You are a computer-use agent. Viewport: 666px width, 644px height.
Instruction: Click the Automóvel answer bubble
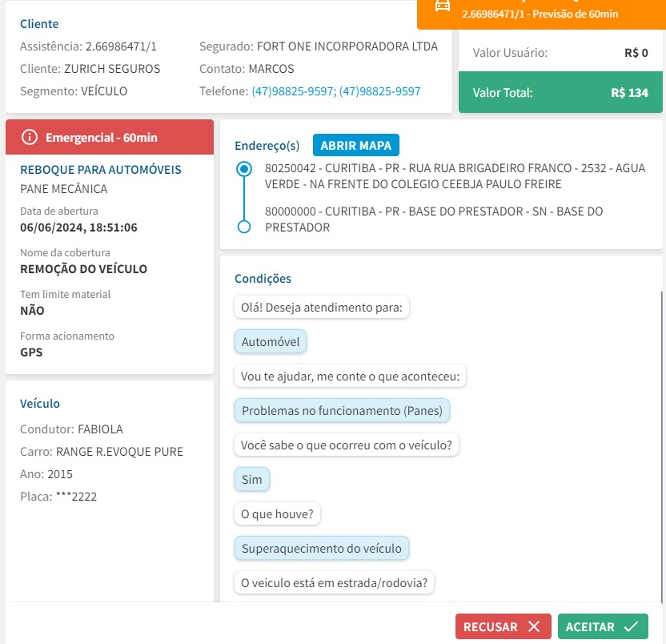pos(271,342)
